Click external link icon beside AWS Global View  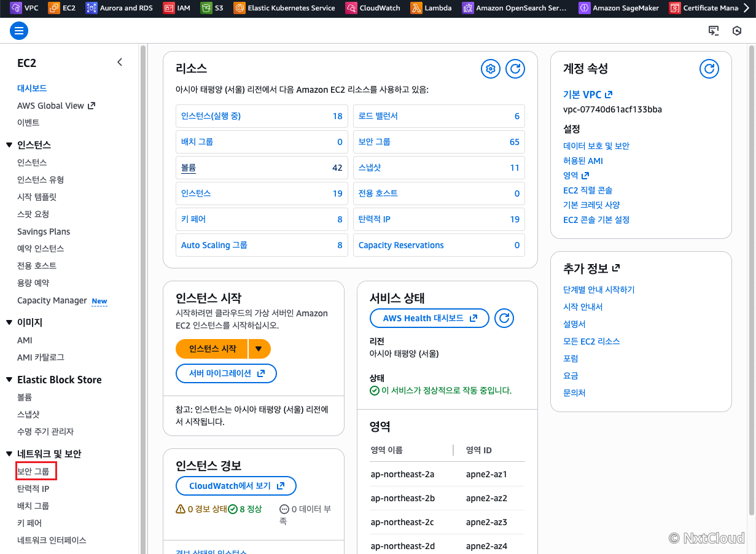92,106
